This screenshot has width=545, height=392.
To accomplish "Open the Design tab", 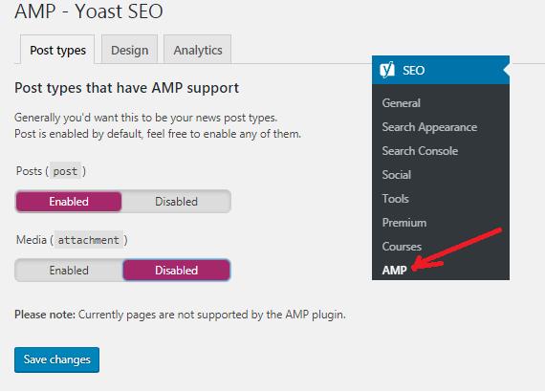I will [130, 50].
